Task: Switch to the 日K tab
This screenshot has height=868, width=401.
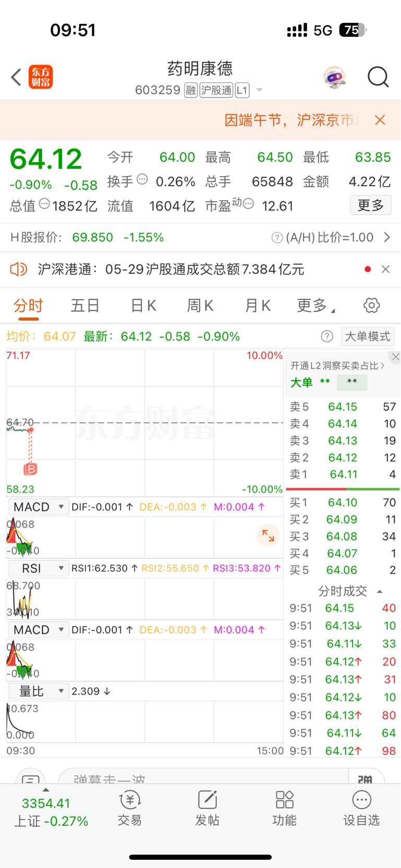Action: pyautogui.click(x=143, y=305)
